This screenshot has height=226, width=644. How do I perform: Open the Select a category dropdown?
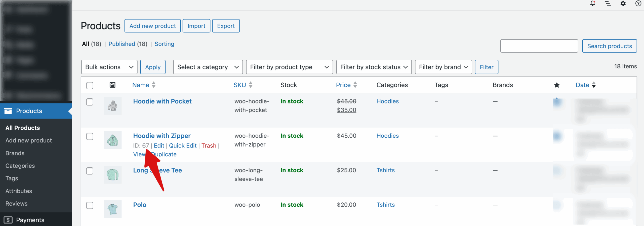[208, 67]
